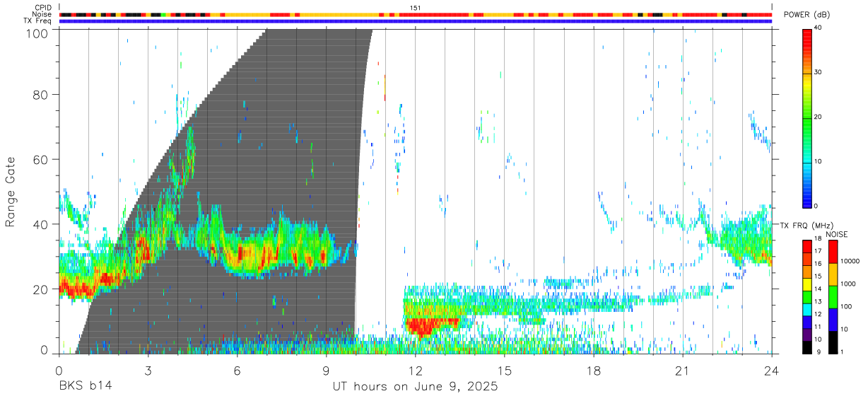Click the "POWER (dB)" legend title
868x401 pixels.
coord(807,15)
